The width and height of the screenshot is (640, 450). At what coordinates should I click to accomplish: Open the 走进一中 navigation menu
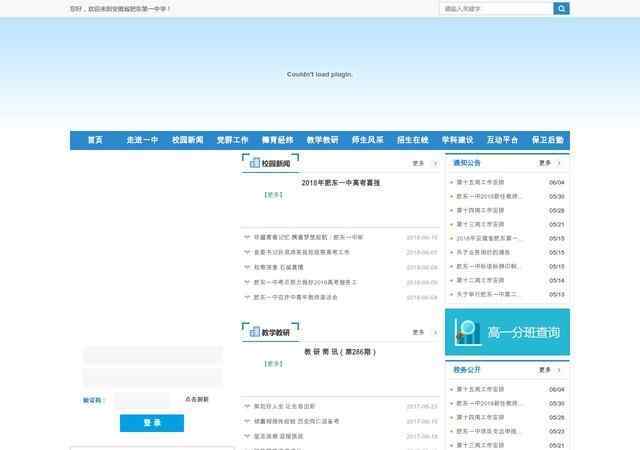(x=142, y=140)
